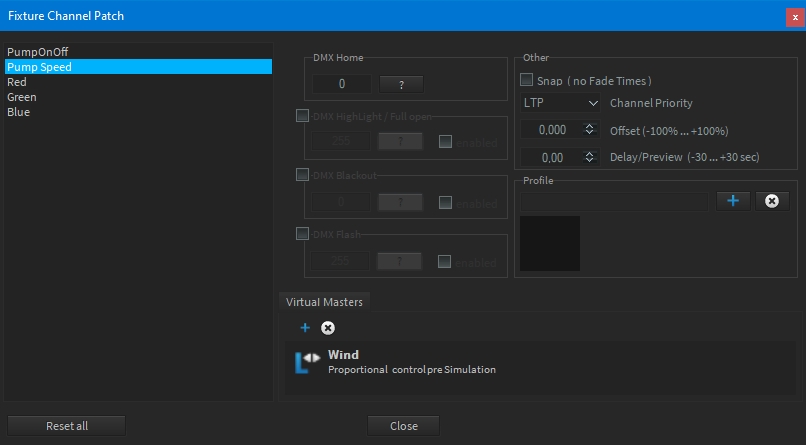The height and width of the screenshot is (445, 806).
Task: Click the plus icon to add Profile
Action: (732, 201)
